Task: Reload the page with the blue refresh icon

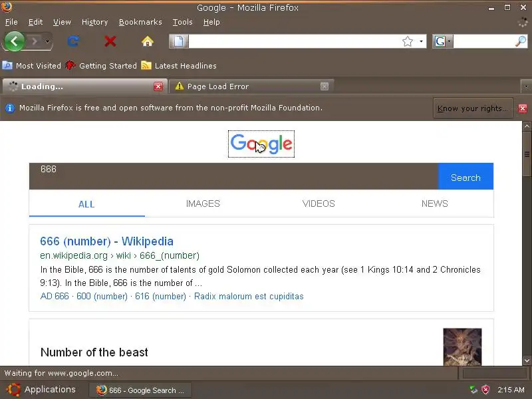Action: pos(73,41)
